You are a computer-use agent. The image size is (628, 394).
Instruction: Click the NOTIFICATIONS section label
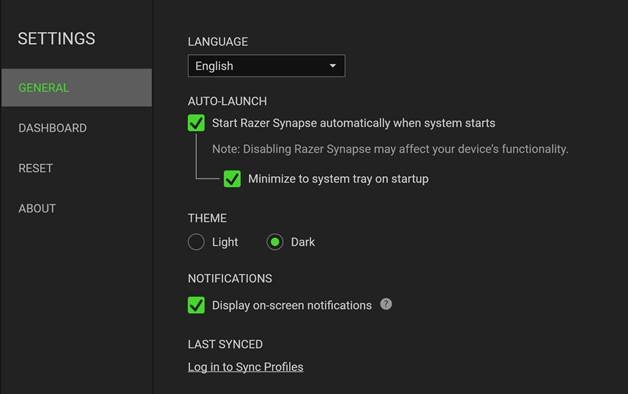point(230,279)
